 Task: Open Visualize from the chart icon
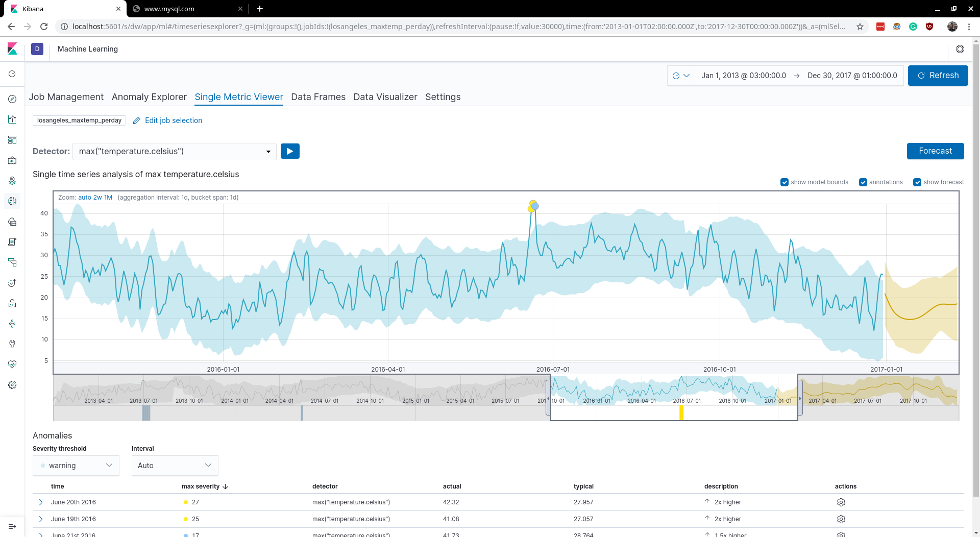tap(12, 119)
